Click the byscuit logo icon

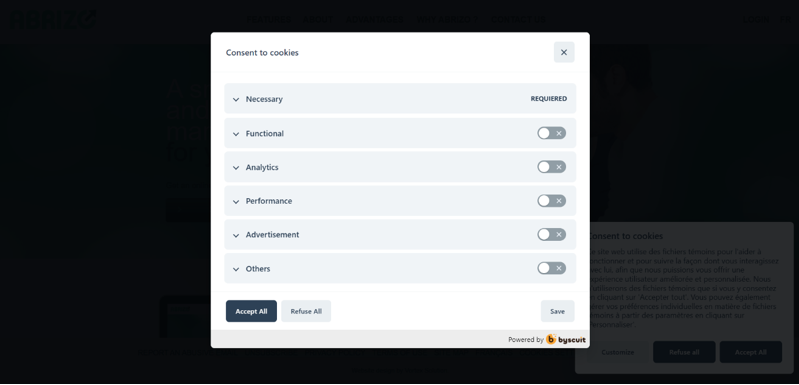pos(551,339)
